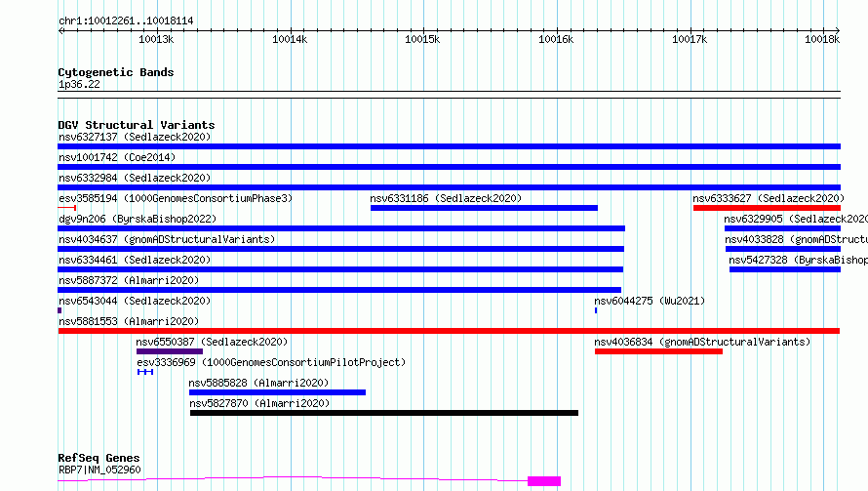Click the small blue esv3336969 glyph

[145, 372]
